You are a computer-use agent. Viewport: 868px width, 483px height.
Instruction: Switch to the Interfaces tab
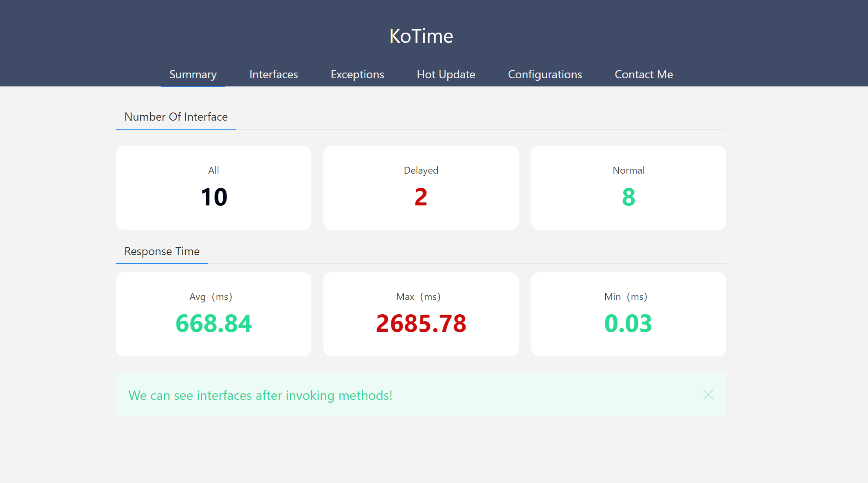coord(273,75)
